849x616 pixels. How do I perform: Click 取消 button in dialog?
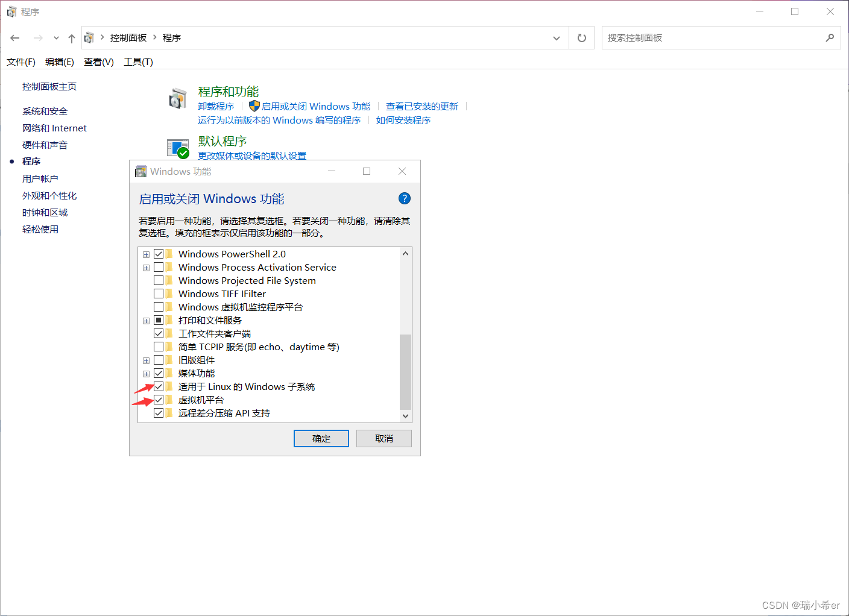pos(384,438)
